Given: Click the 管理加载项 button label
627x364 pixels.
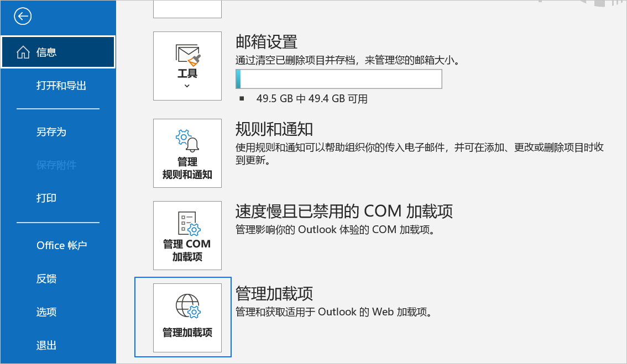Looking at the screenshot, I should pos(187,333).
